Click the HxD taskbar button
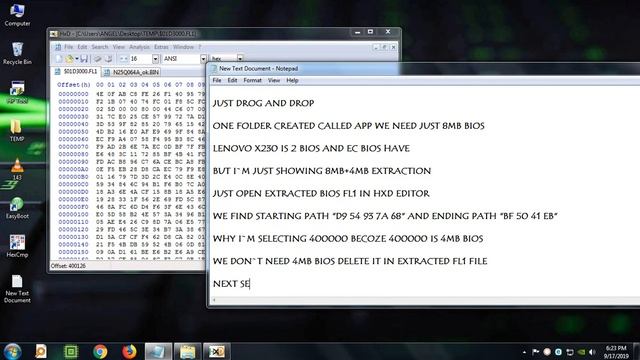This screenshot has width=640, height=360. click(x=217, y=351)
